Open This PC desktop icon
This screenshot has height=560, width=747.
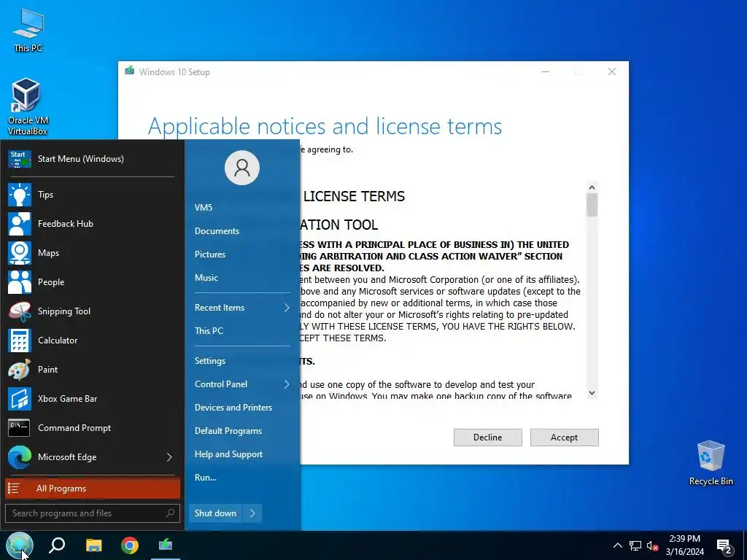[28, 31]
